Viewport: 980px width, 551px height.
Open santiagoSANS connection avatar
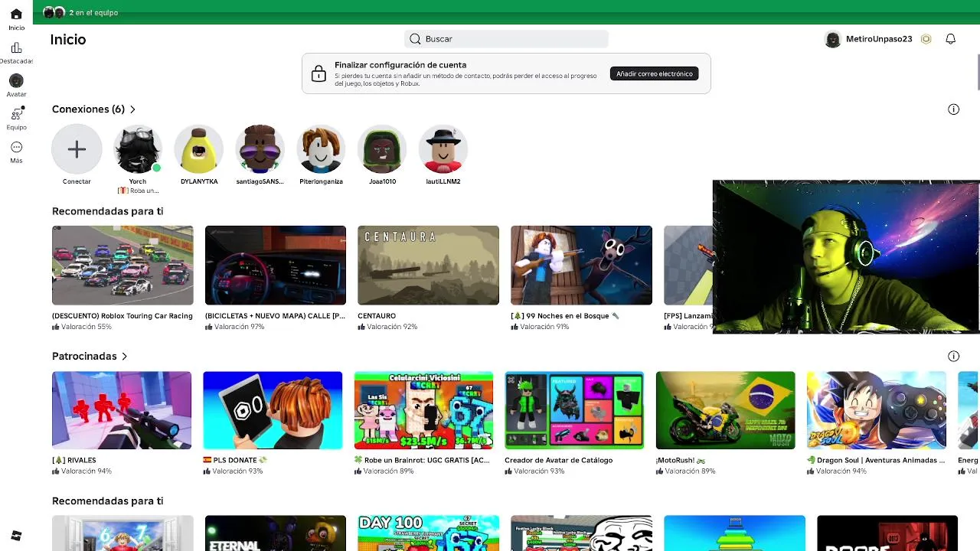[260, 149]
